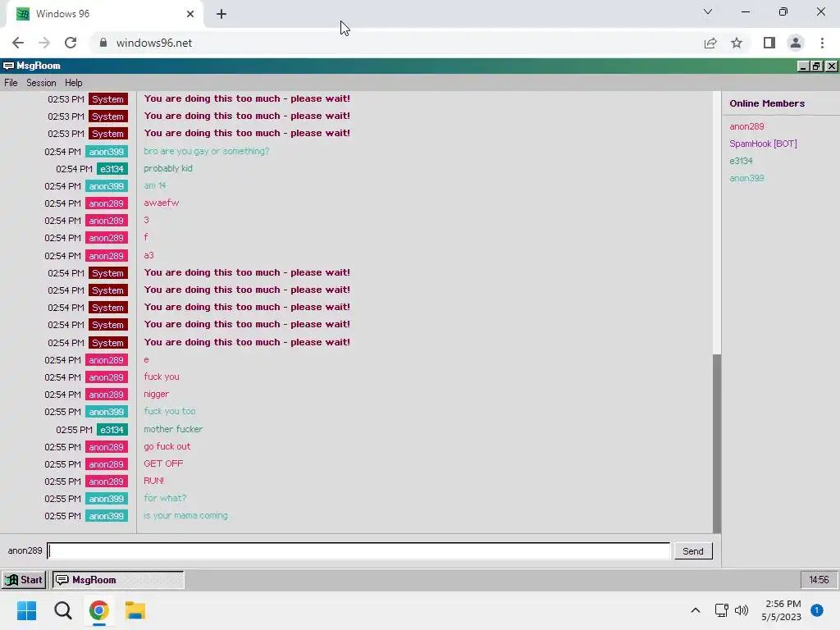Open notification center badge
This screenshot has width=840, height=630.
(x=817, y=609)
